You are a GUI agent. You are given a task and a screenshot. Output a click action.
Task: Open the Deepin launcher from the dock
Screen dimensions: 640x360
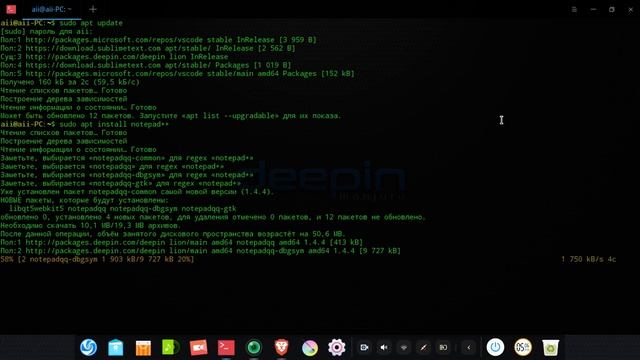88,347
